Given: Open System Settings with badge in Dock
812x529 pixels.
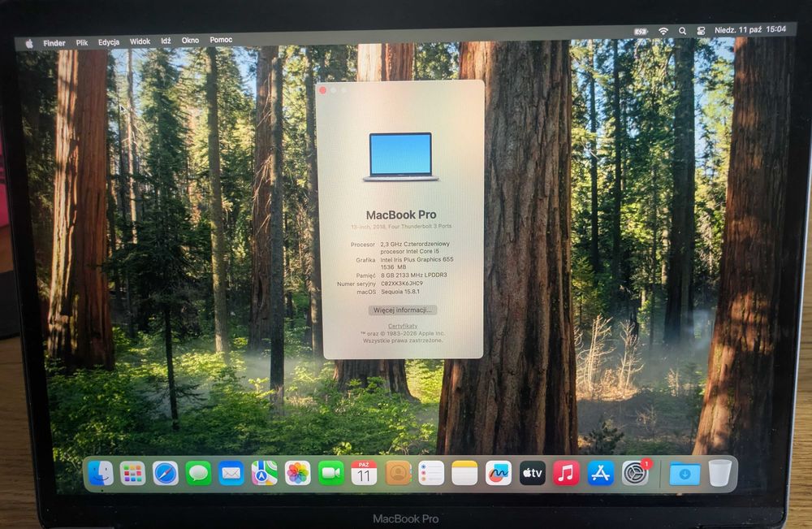Looking at the screenshot, I should click(636, 473).
